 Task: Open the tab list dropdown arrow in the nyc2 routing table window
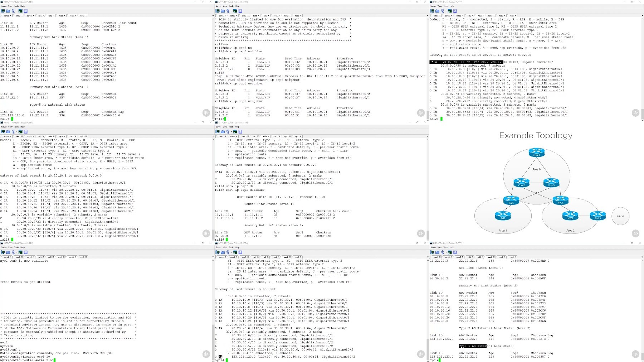click(x=428, y=257)
